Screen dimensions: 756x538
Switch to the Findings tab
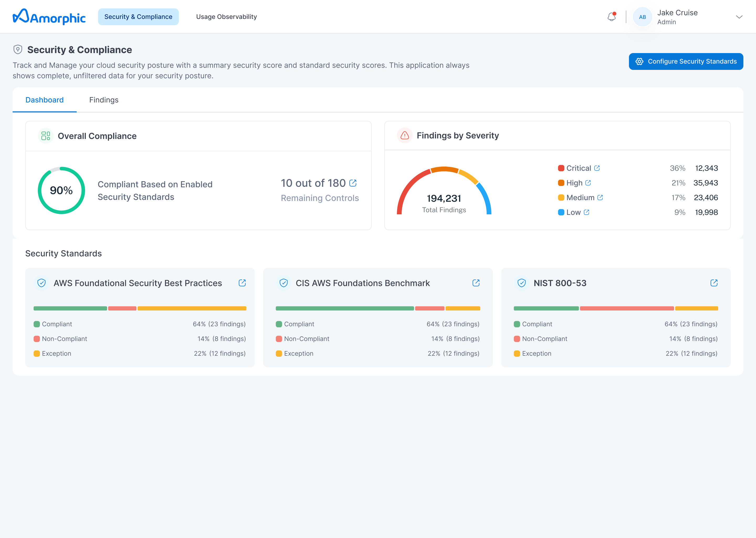click(x=104, y=100)
